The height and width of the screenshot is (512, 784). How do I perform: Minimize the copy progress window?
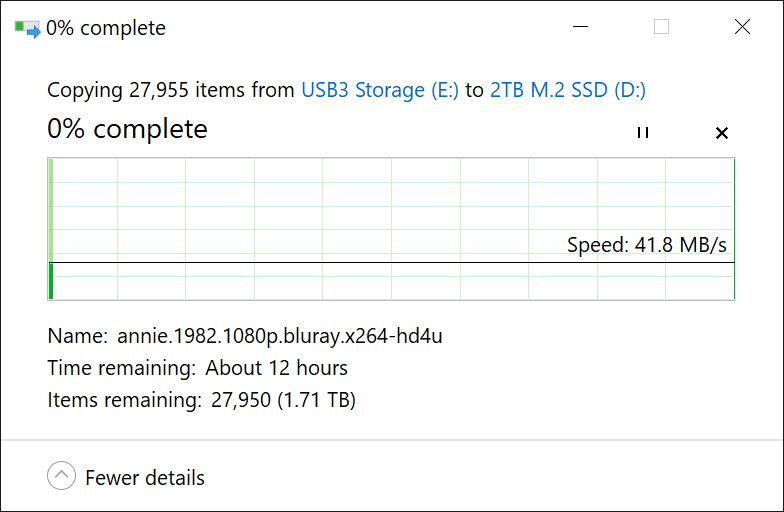[x=580, y=27]
